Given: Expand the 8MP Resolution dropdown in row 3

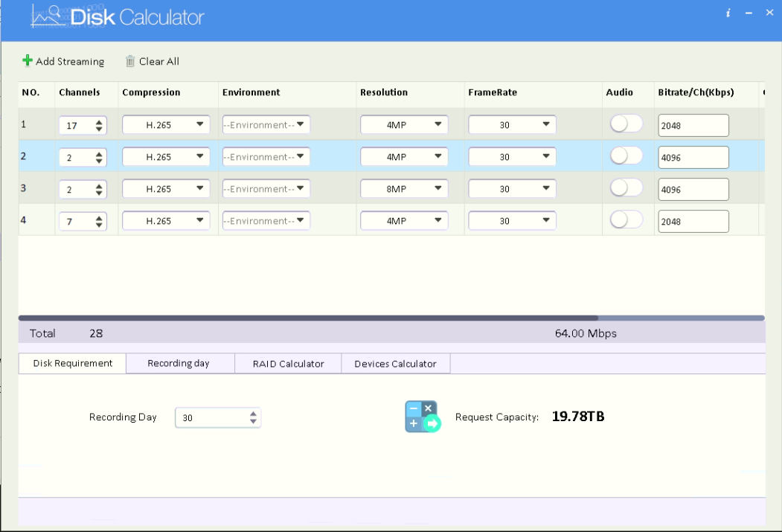Looking at the screenshot, I should [404, 189].
